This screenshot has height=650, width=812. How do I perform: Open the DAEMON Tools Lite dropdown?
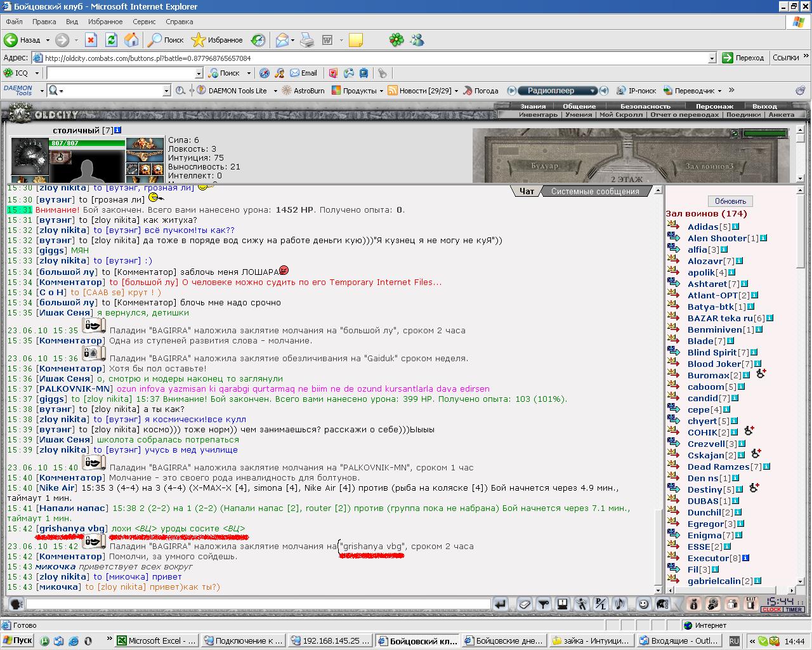[x=275, y=91]
